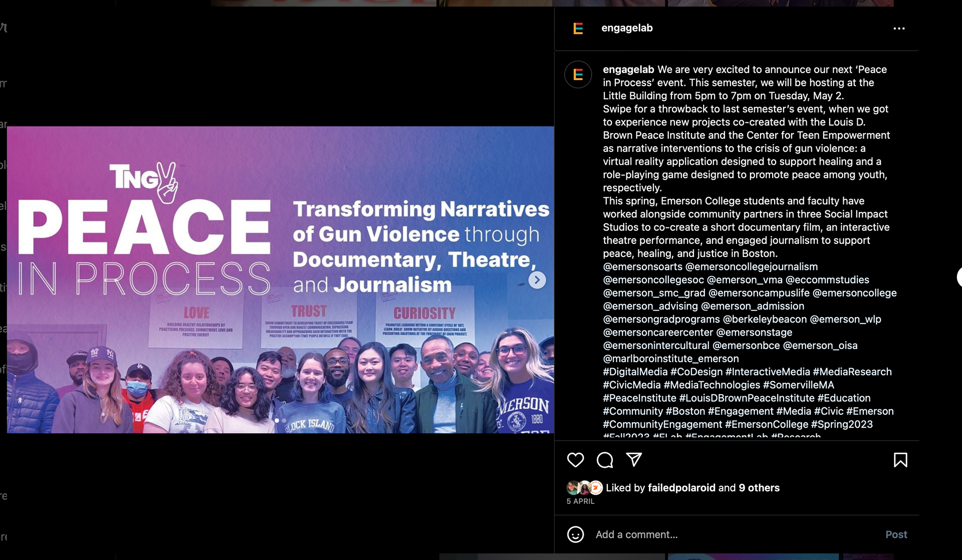The image size is (962, 560).
Task: Open the @emerson_wlp mention
Action: pos(845,320)
